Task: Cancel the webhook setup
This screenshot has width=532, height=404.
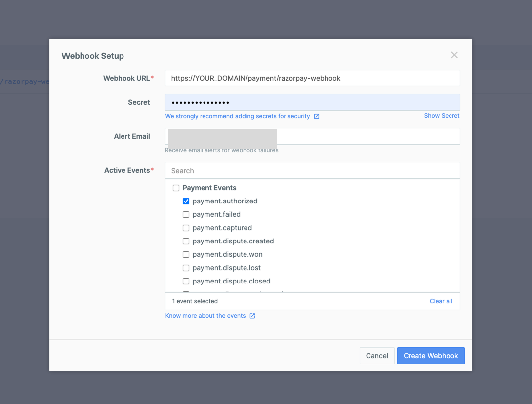Action: coord(377,356)
